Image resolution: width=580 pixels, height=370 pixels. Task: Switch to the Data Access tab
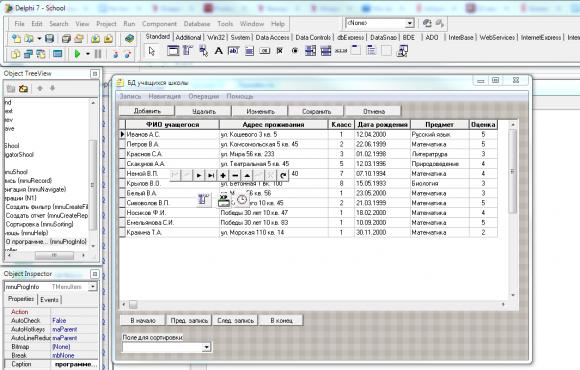272,37
